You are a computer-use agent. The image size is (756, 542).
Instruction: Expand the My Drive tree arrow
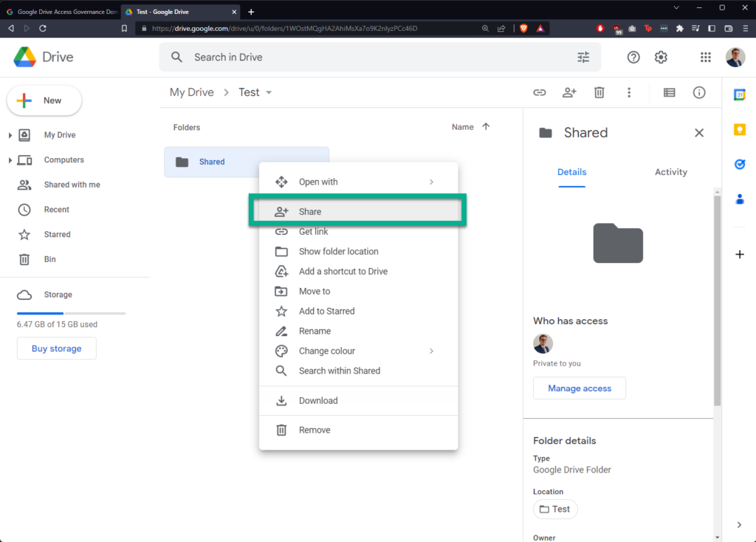[10, 135]
